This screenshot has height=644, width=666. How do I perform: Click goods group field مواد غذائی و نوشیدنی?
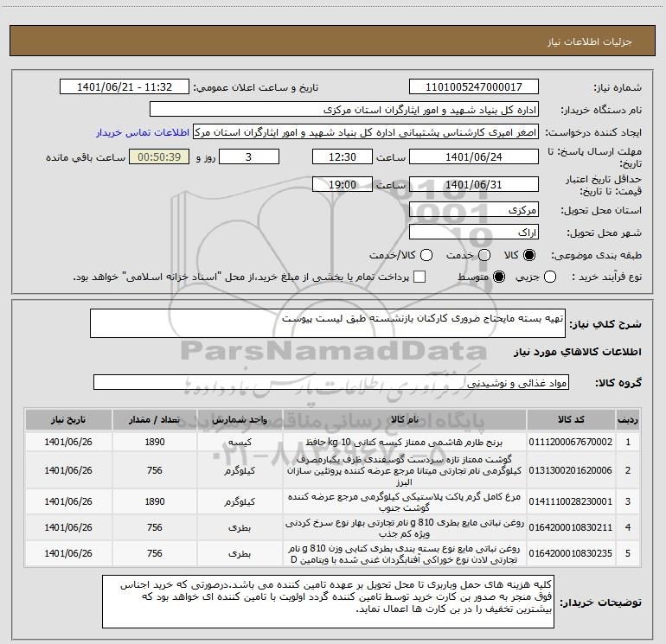click(331, 382)
